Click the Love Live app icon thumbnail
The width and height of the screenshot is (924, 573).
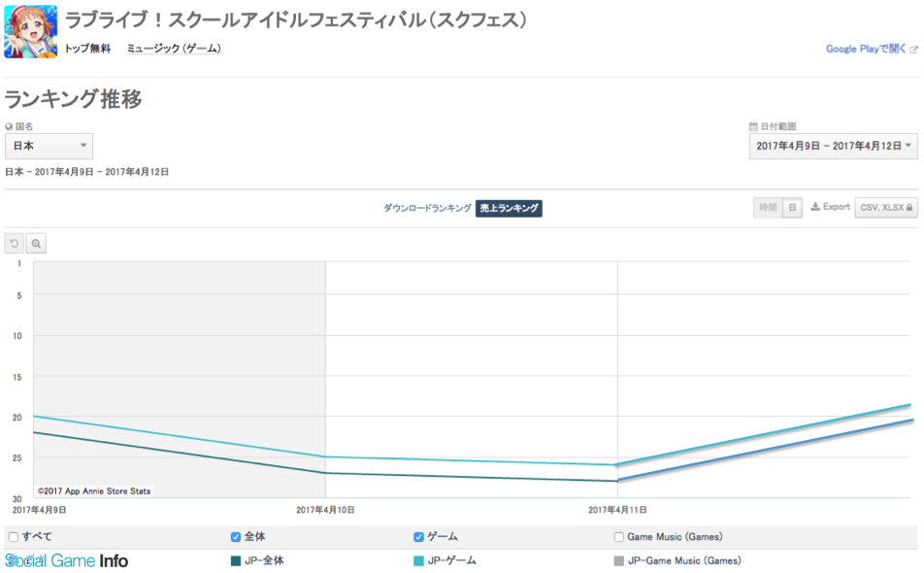click(x=31, y=32)
